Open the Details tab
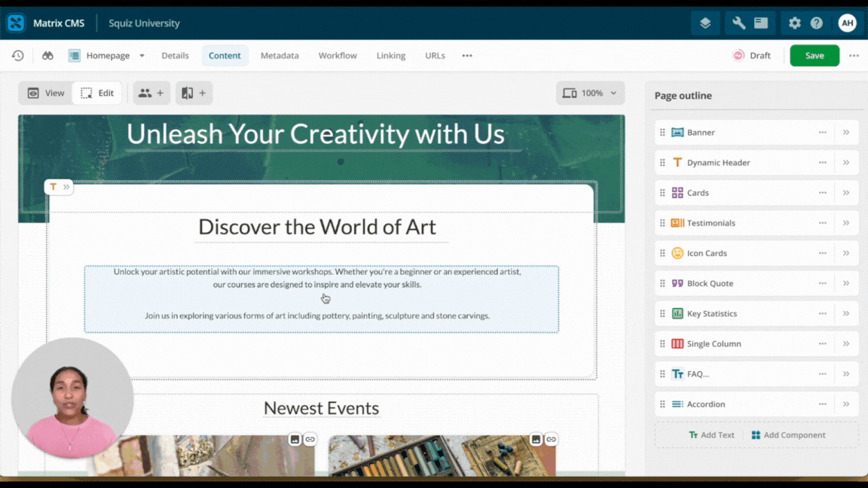 click(175, 55)
